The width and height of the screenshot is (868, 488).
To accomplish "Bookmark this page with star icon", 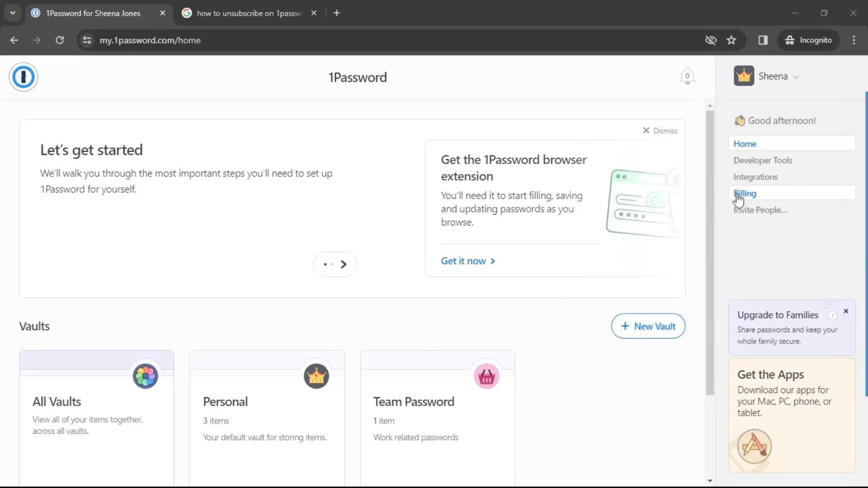I will 731,40.
